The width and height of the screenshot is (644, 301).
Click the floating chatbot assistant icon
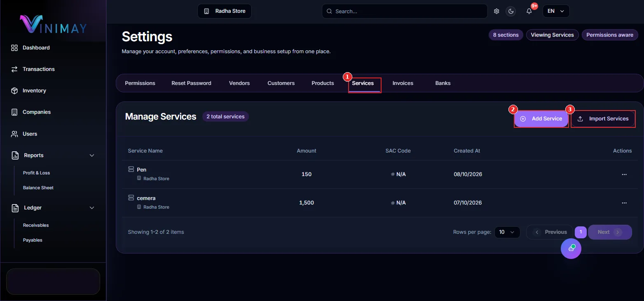click(x=571, y=248)
